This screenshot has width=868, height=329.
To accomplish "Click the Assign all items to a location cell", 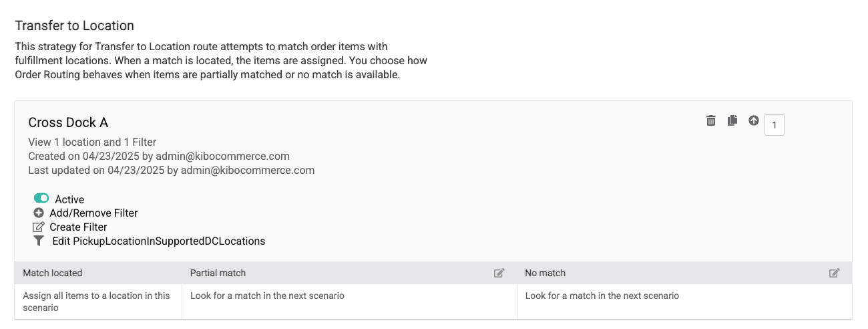I will 97,302.
